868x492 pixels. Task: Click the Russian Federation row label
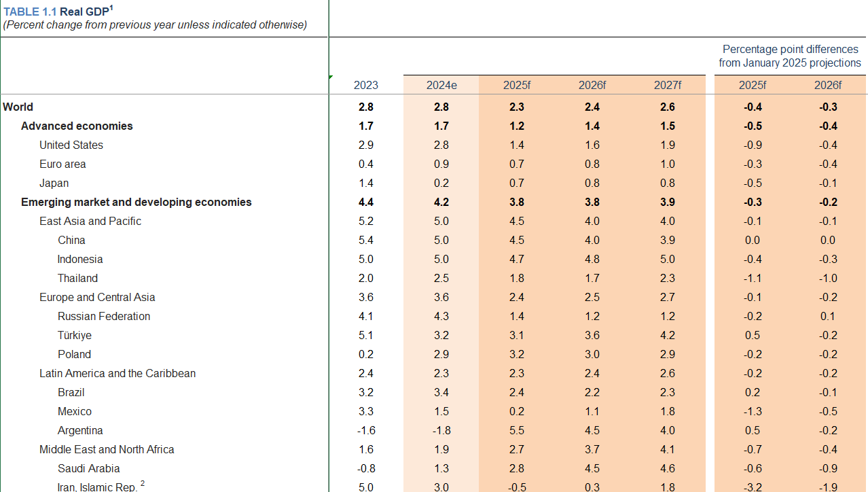pyautogui.click(x=104, y=316)
